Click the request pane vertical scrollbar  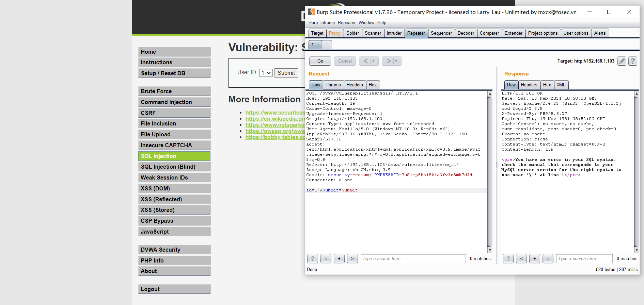(x=490, y=170)
